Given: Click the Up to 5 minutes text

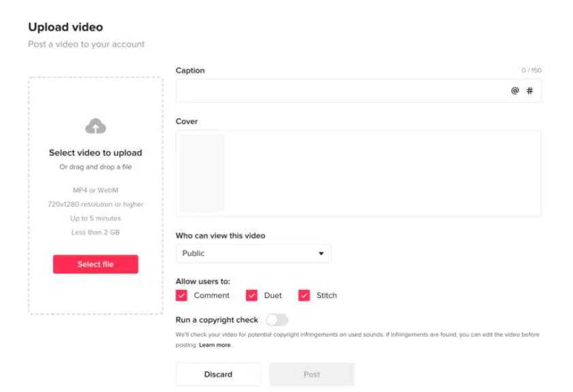Looking at the screenshot, I should (95, 218).
